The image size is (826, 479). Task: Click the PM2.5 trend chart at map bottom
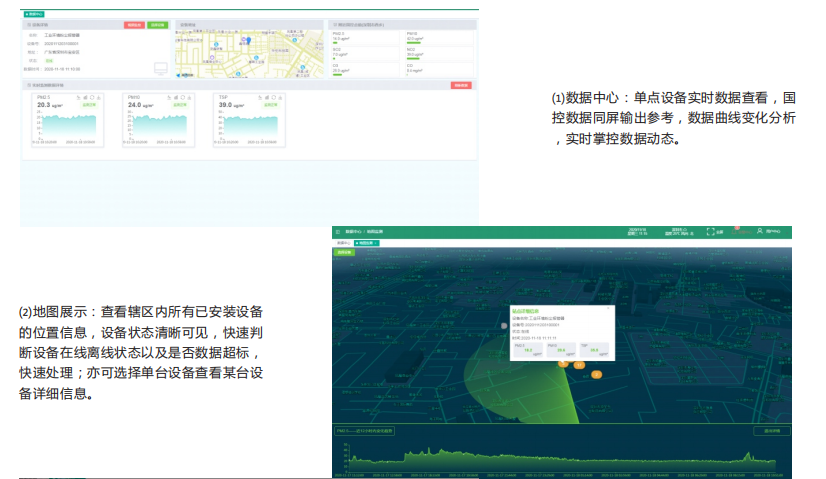(x=550, y=455)
